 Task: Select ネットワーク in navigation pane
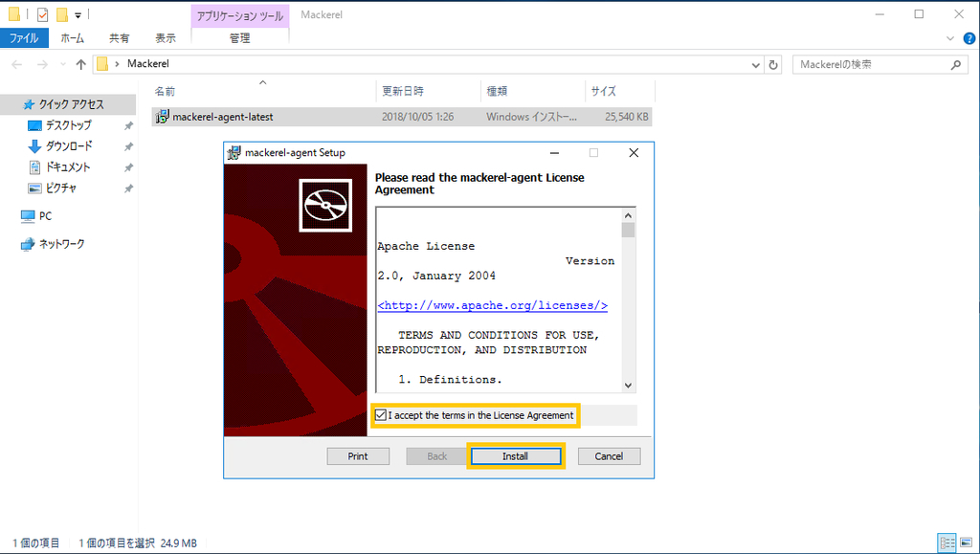61,244
